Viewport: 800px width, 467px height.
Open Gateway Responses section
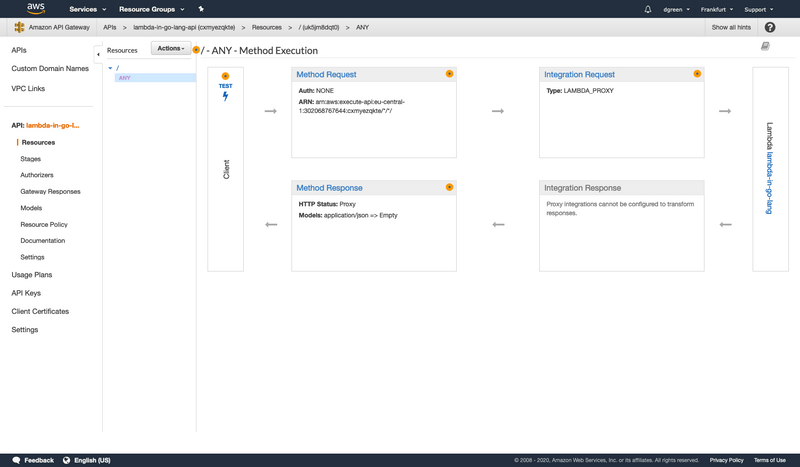(x=51, y=191)
